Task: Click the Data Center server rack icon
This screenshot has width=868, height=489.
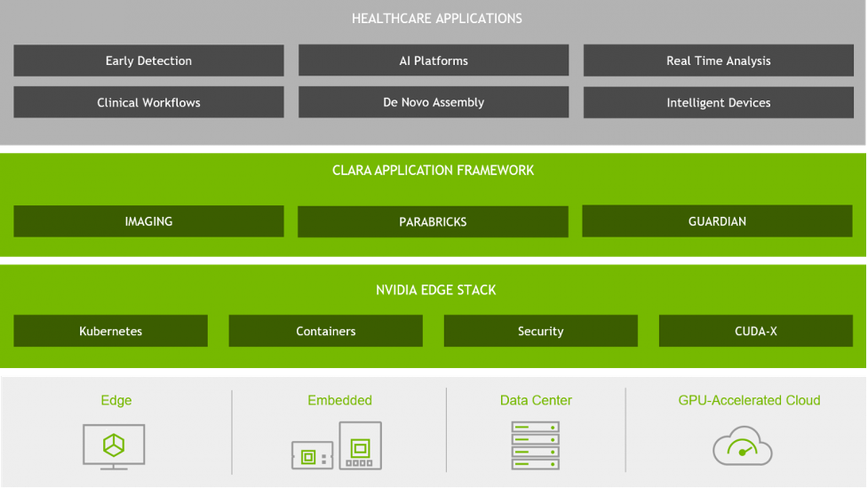Action: point(536,445)
